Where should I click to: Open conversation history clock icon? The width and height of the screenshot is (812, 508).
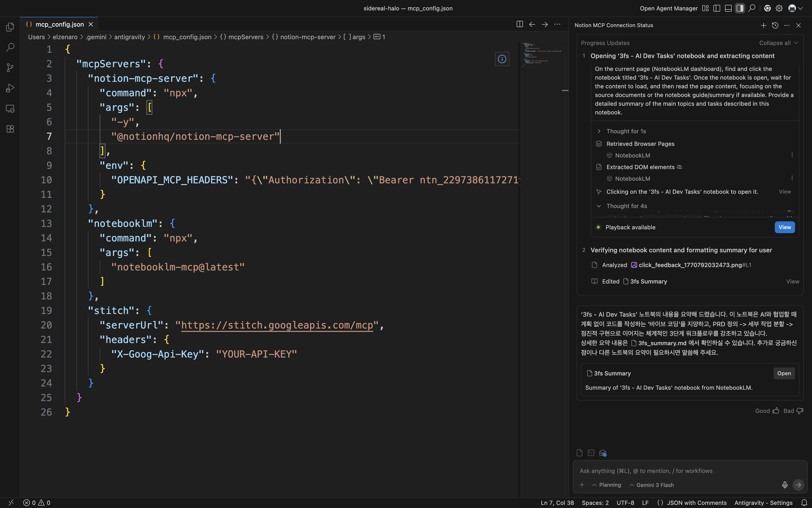click(775, 25)
